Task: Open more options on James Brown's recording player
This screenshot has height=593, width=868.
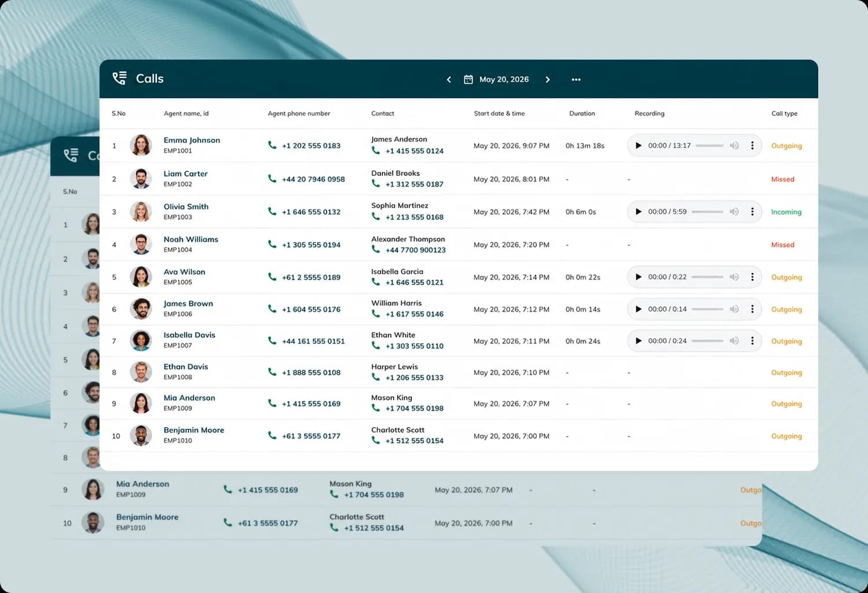Action: [752, 309]
